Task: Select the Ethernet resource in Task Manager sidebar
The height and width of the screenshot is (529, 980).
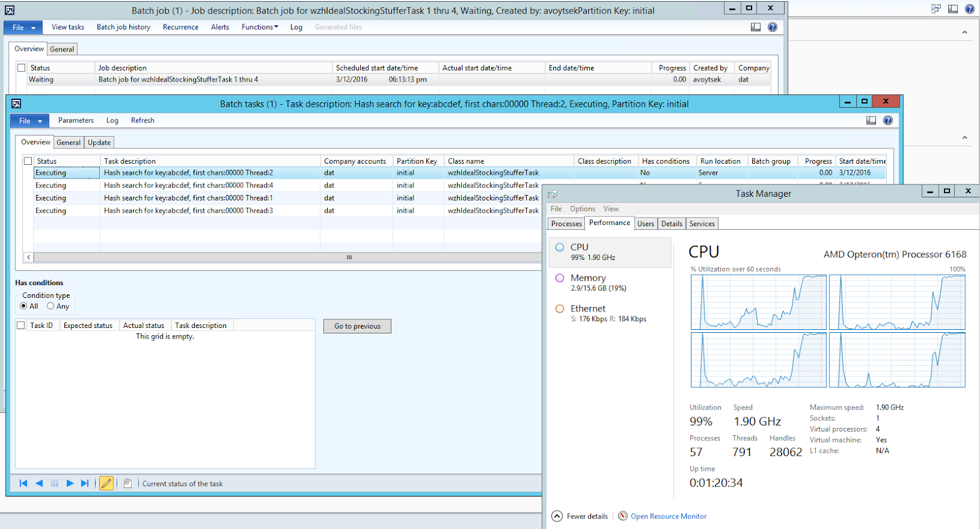Action: (x=610, y=313)
